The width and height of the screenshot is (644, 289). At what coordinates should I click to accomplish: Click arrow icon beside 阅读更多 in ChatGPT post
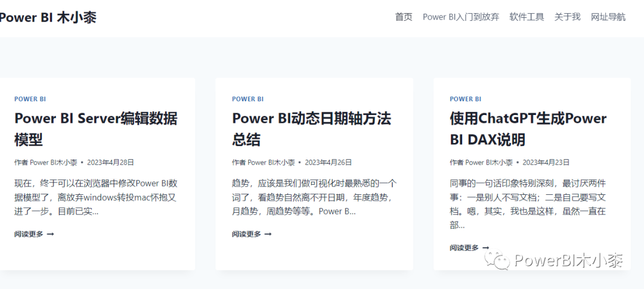(x=485, y=247)
